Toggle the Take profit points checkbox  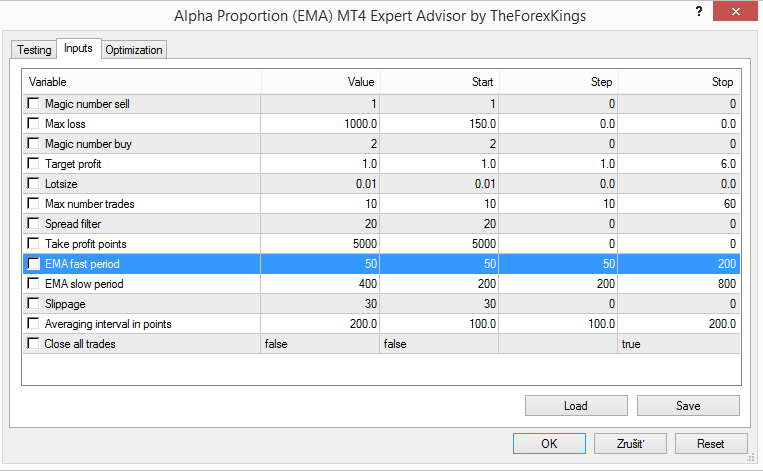point(33,243)
